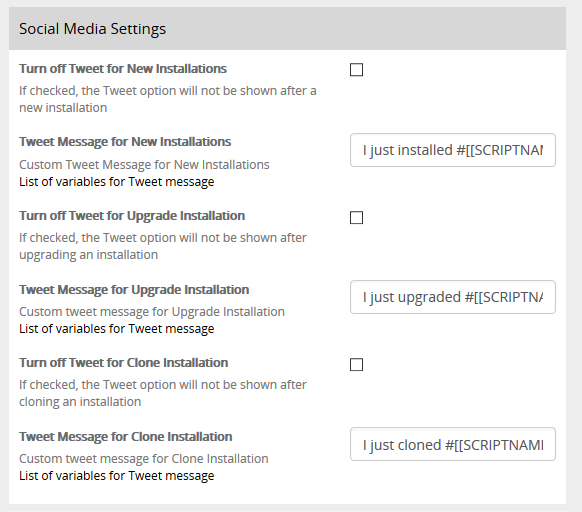Click into the 'I just upgraded' tweet message field
This screenshot has height=512, width=582.
(x=453, y=297)
